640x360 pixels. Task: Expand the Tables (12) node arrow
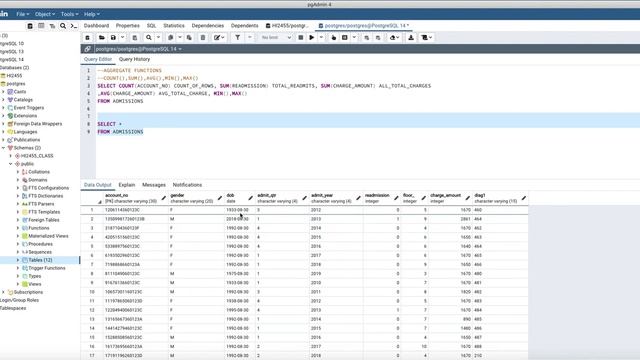click(x=18, y=260)
